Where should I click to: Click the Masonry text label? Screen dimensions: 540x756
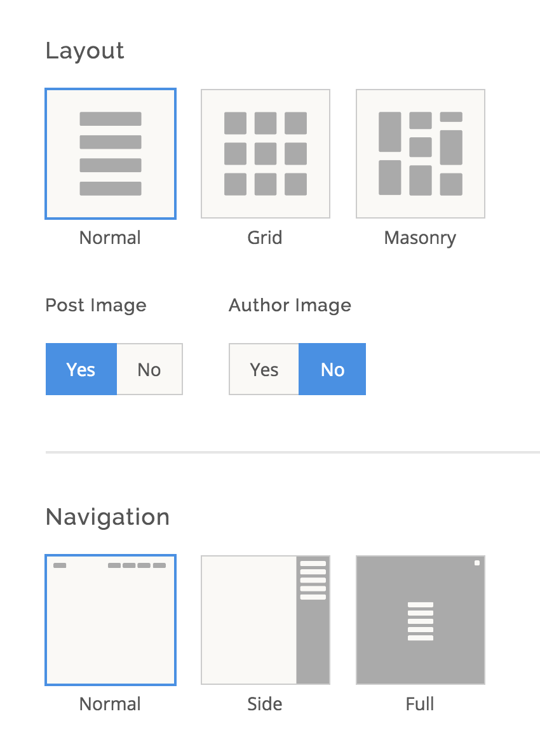pyautogui.click(x=420, y=238)
